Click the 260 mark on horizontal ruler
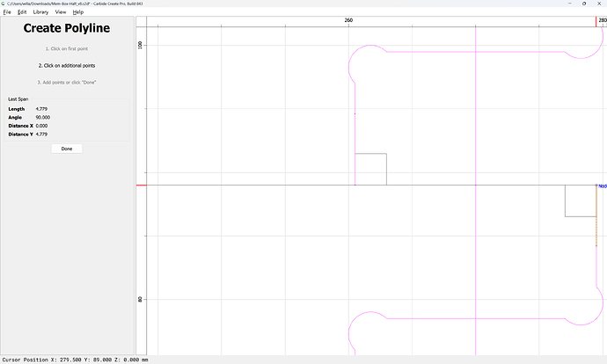The image size is (607, 364). (x=348, y=20)
